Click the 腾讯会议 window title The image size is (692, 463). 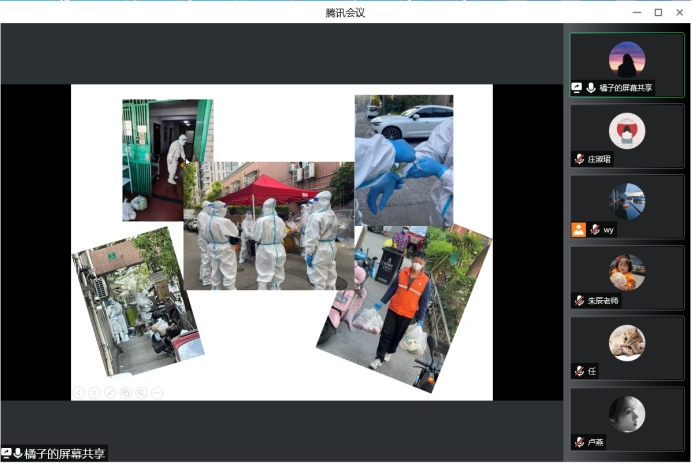click(x=345, y=12)
